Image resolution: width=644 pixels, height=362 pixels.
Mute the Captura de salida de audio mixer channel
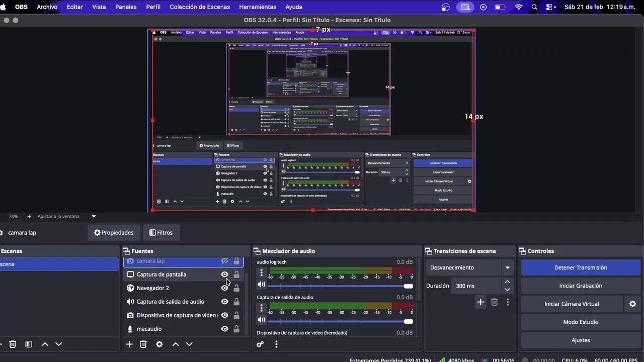click(261, 320)
